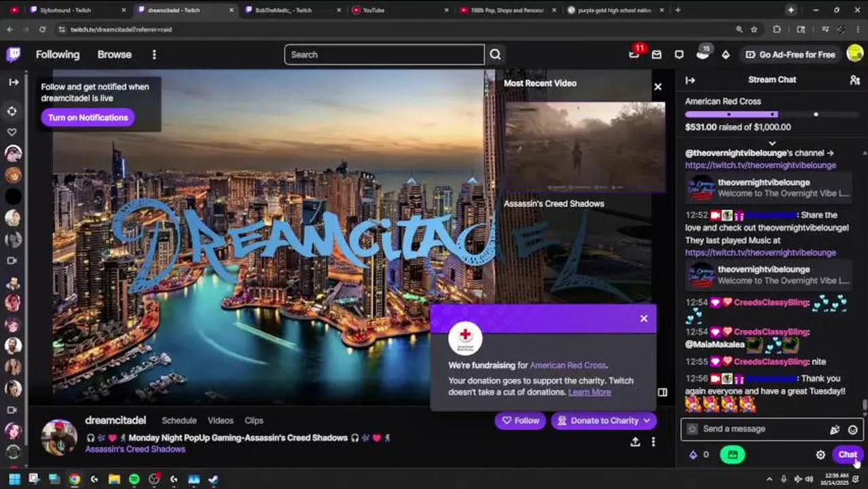Open the Videos tab

pos(221,420)
